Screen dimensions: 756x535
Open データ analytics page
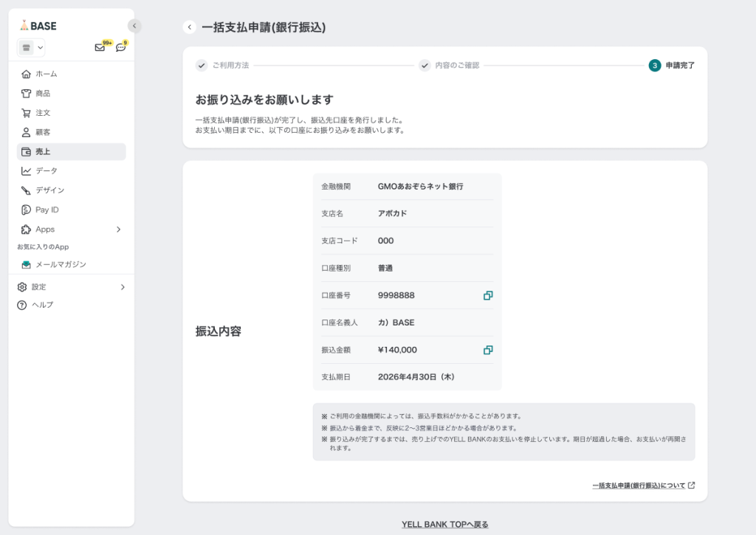coord(46,170)
